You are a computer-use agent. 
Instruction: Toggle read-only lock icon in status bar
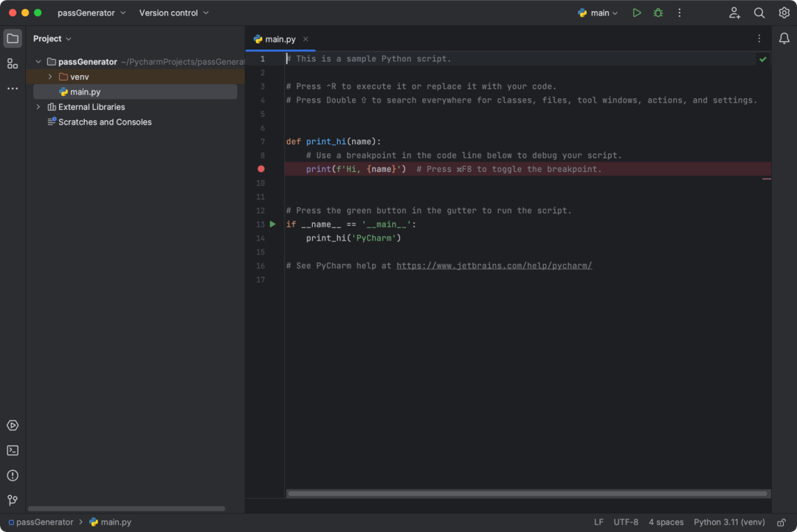click(x=782, y=522)
